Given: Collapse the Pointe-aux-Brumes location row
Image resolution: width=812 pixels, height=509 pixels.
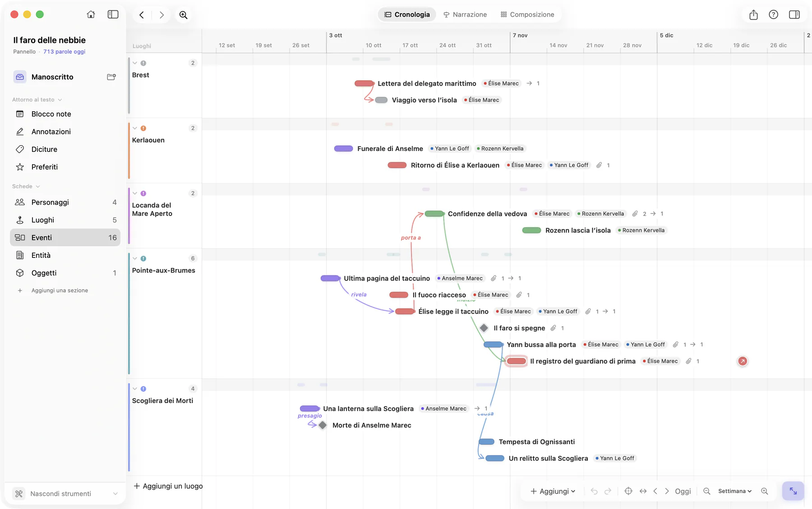Looking at the screenshot, I should (x=135, y=258).
